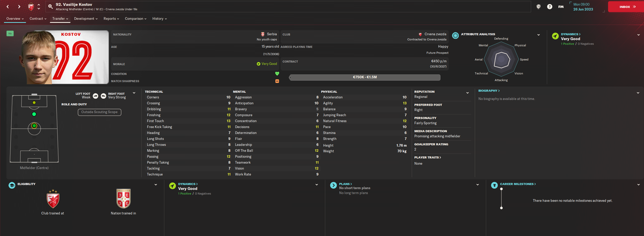Click the nation trained in Serbia crest
This screenshot has width=644, height=236.
(123, 199)
